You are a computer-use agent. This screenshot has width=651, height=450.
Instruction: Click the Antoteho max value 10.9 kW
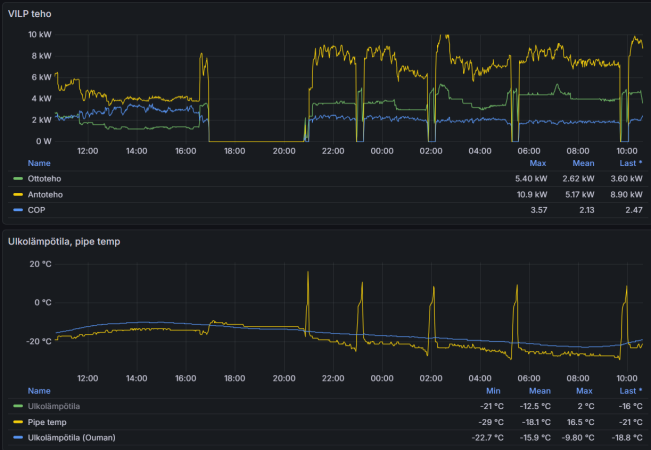530,194
